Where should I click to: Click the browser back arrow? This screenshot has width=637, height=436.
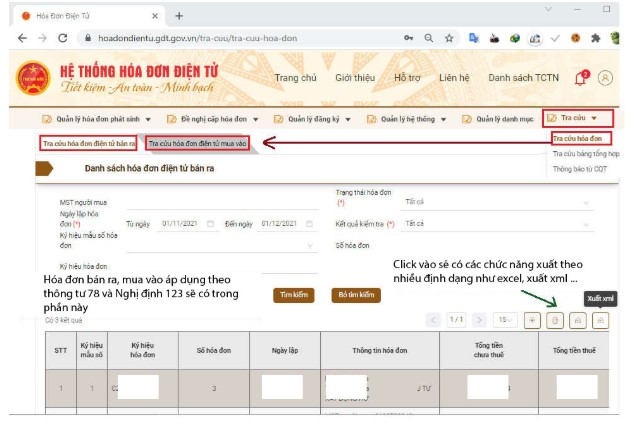[22, 38]
